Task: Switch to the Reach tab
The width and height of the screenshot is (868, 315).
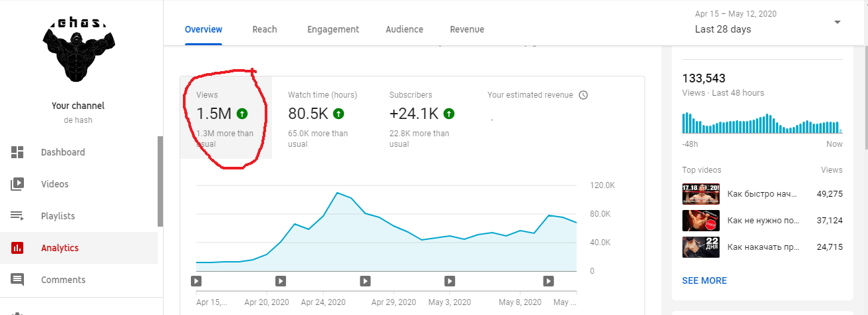Action: click(x=265, y=29)
